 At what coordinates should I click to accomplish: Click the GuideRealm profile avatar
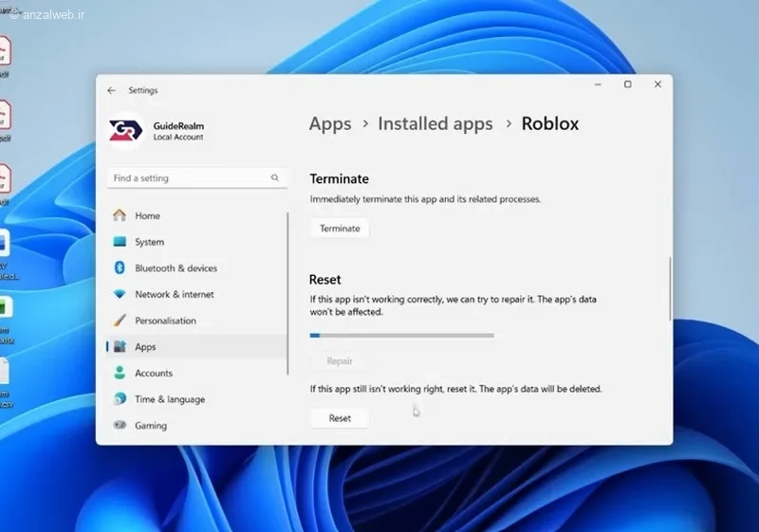[126, 131]
